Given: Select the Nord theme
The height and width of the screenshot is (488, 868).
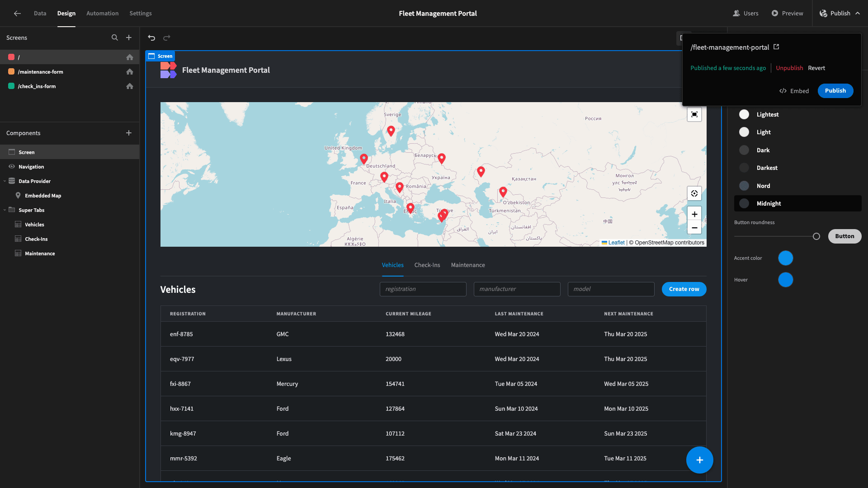Looking at the screenshot, I should pyautogui.click(x=797, y=186).
